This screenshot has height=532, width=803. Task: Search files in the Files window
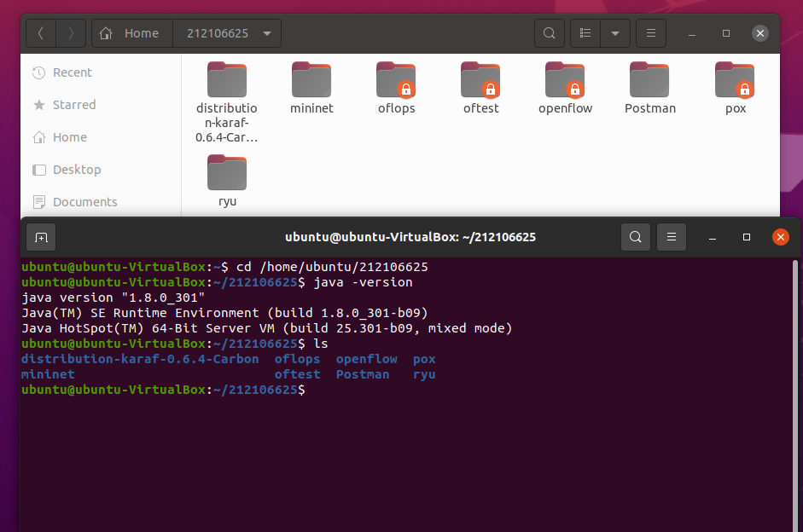pyautogui.click(x=550, y=33)
